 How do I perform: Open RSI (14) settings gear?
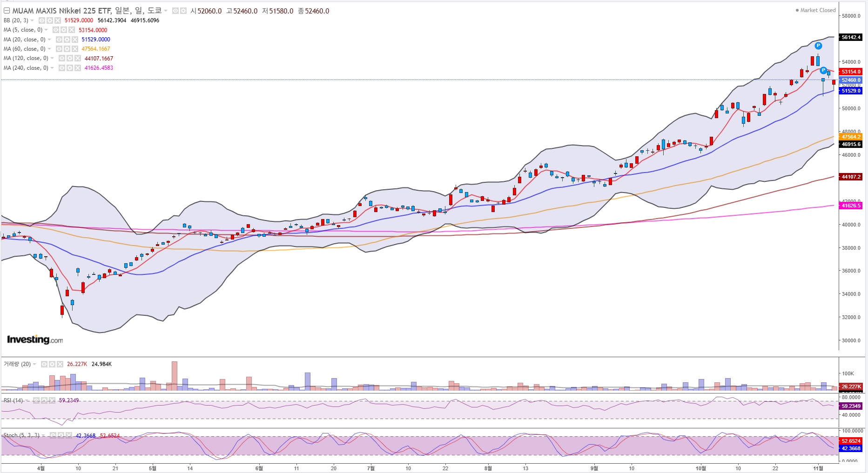44,400
